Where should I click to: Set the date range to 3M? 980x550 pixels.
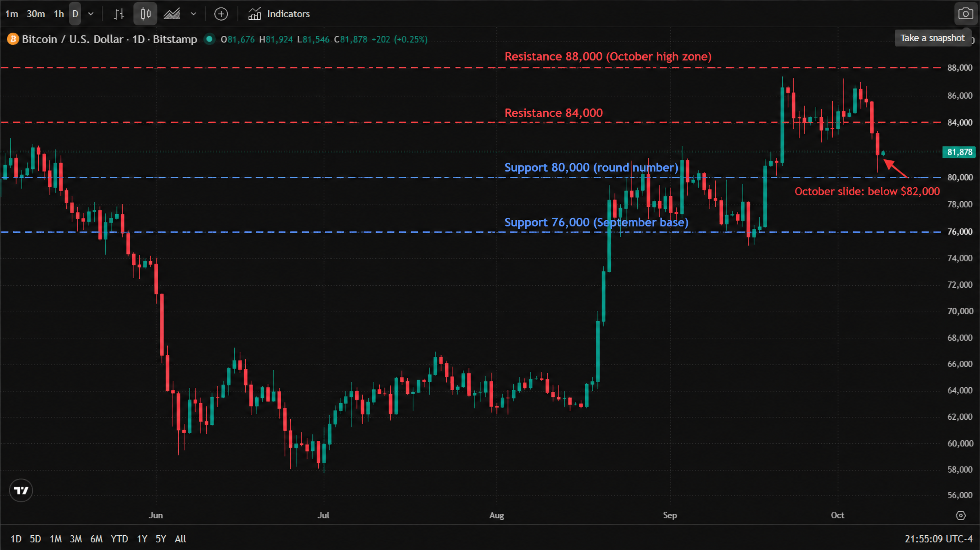click(76, 539)
